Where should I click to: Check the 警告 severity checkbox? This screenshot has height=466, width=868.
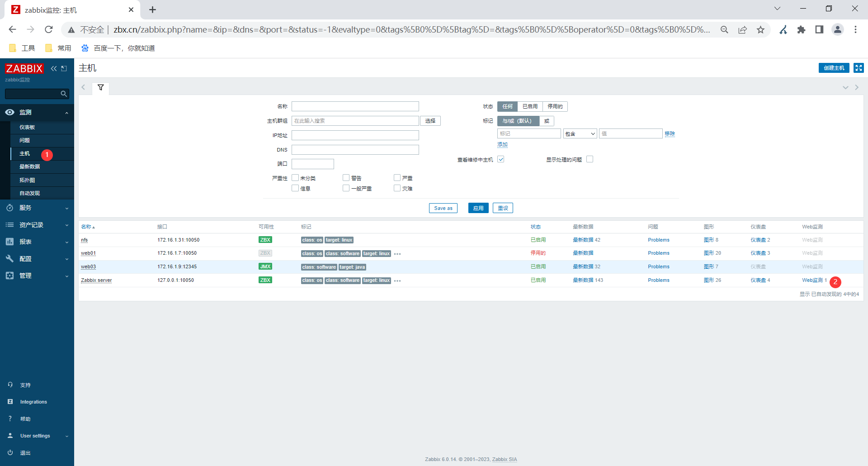click(346, 178)
